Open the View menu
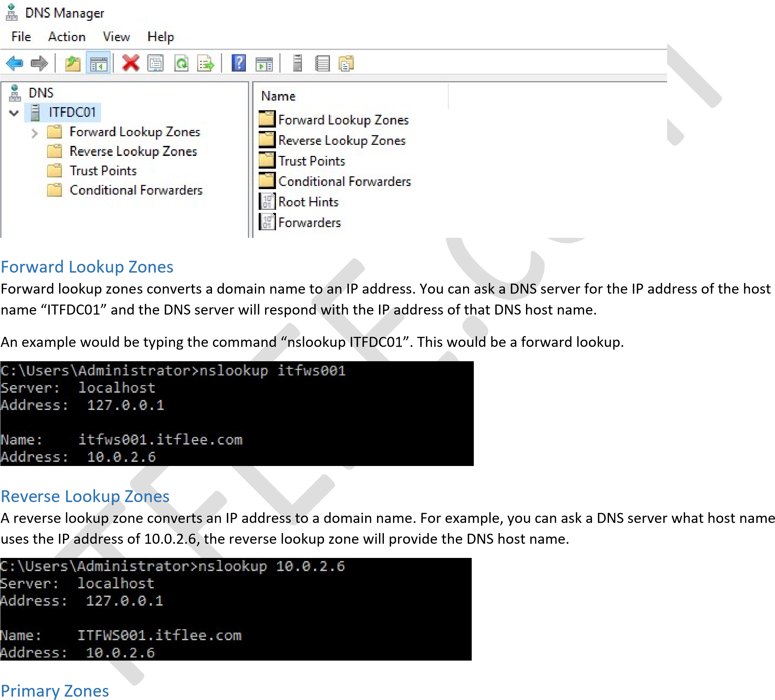775x700 pixels. tap(116, 37)
